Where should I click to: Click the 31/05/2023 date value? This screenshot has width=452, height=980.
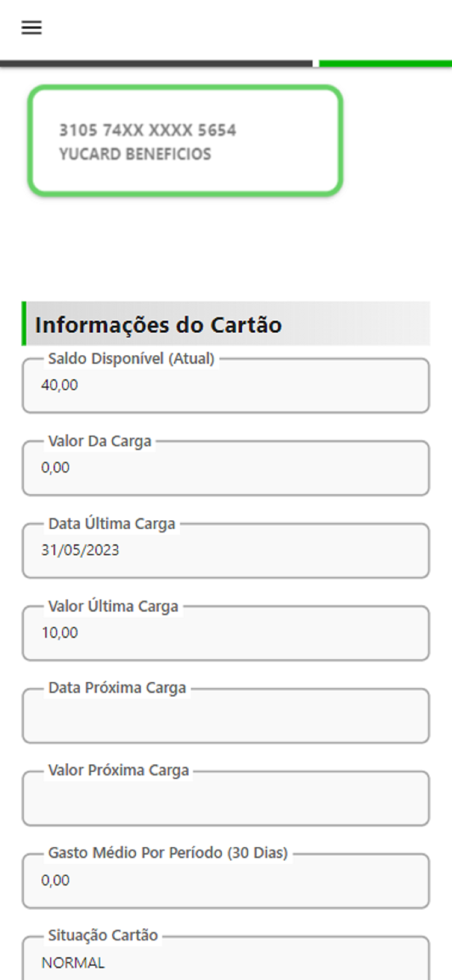point(80,550)
